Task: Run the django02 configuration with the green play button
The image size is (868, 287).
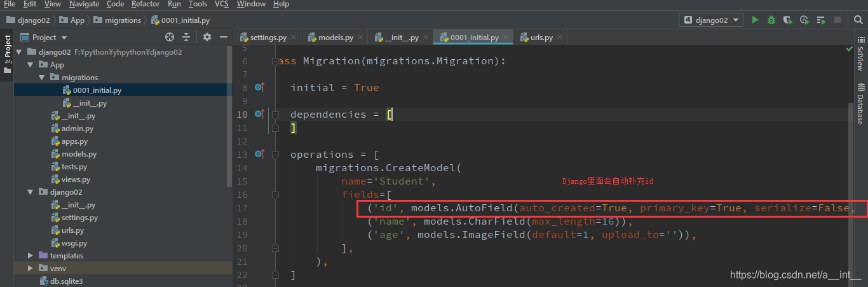Action: [755, 20]
